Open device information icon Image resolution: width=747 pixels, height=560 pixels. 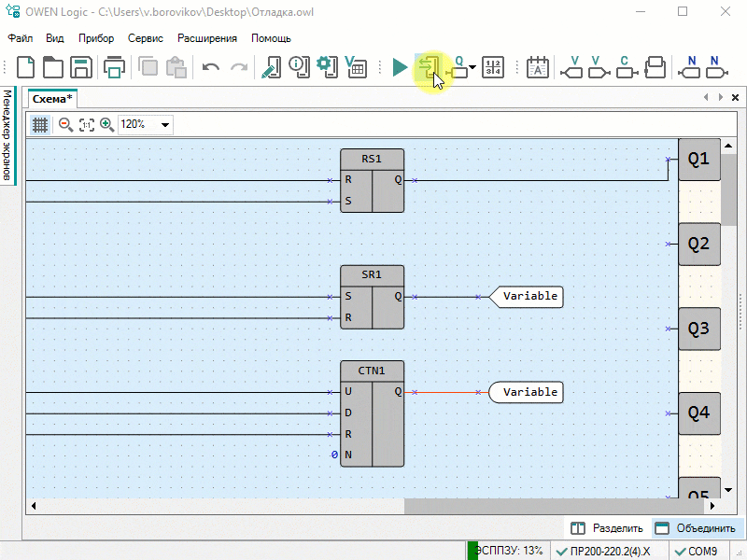pyautogui.click(x=299, y=67)
